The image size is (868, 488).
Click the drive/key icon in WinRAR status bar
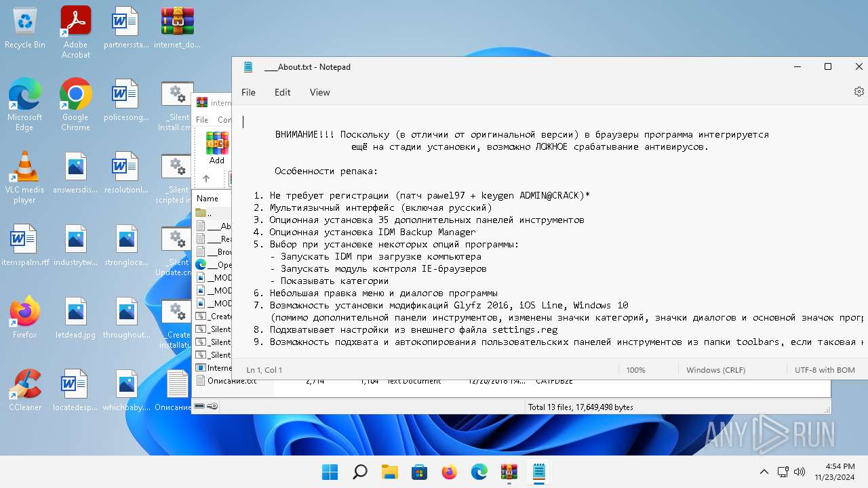pos(206,407)
